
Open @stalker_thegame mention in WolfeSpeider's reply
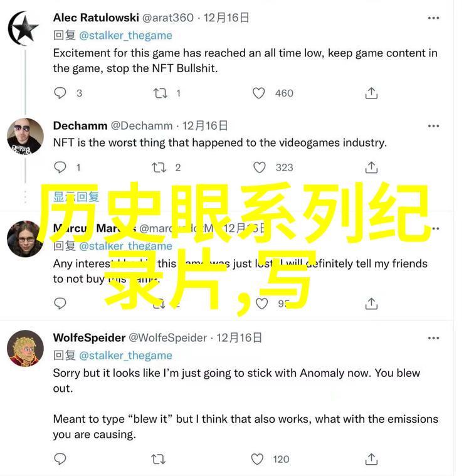(x=125, y=356)
